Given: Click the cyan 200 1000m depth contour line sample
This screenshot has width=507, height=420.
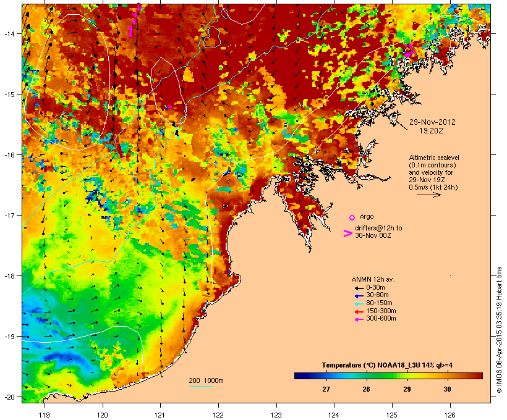Looking at the screenshot, I should pyautogui.click(x=201, y=387).
